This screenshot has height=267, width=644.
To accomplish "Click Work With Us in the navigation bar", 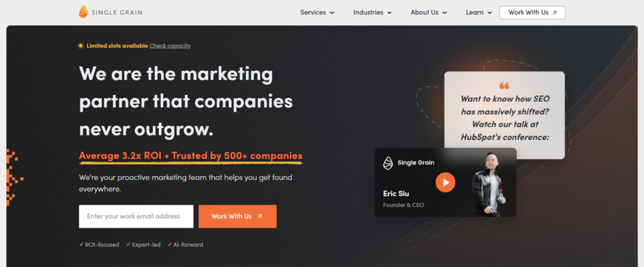I will tap(532, 13).
